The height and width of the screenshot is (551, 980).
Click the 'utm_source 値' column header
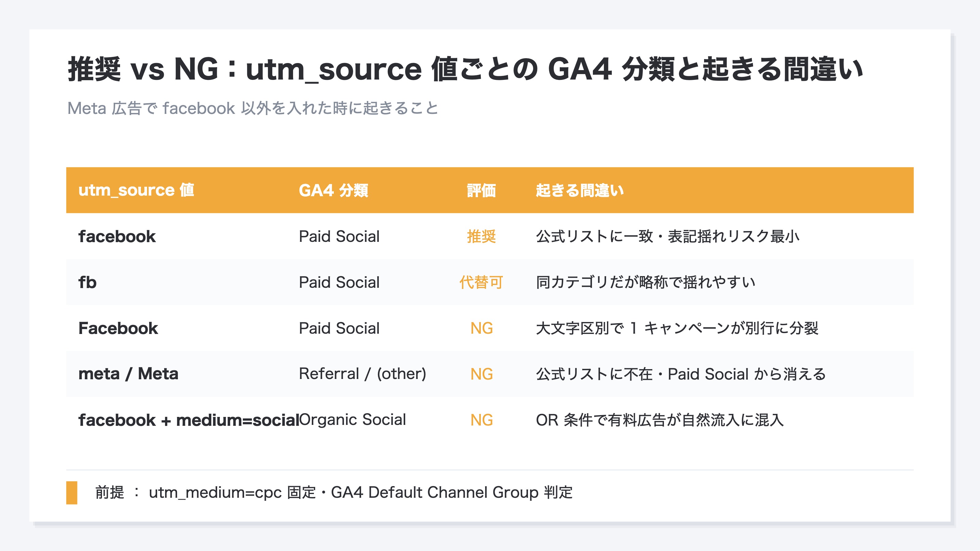136,190
